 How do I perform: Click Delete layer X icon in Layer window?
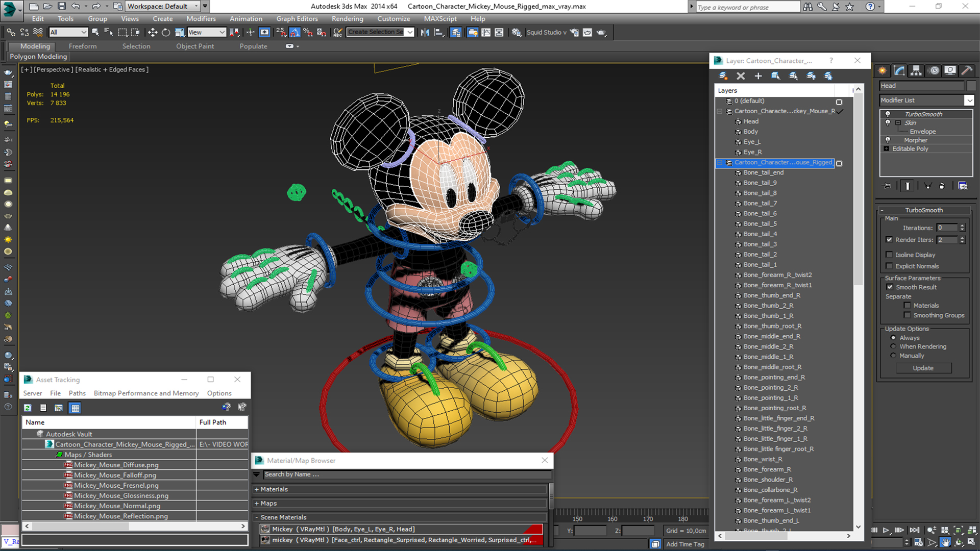741,76
